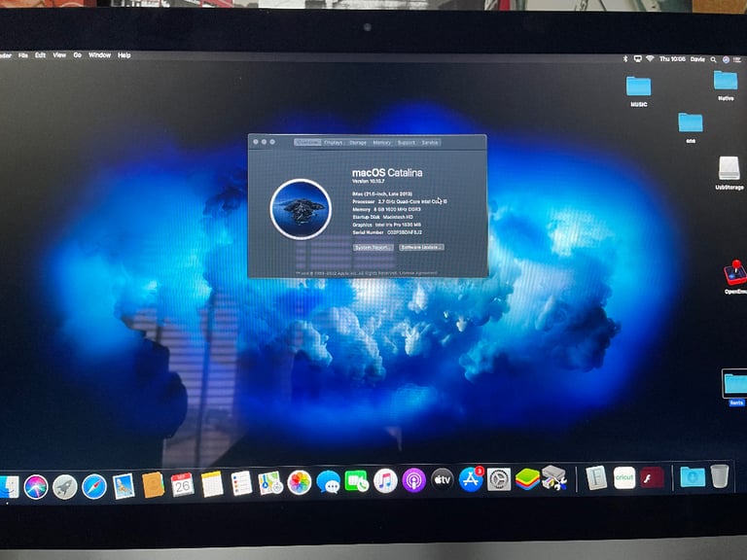This screenshot has width=747, height=560.
Task: Open the Edit menu
Action: tap(40, 55)
